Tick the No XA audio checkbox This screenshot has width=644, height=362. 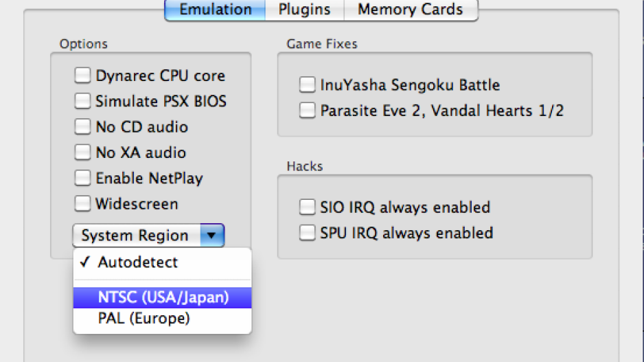[82, 152]
